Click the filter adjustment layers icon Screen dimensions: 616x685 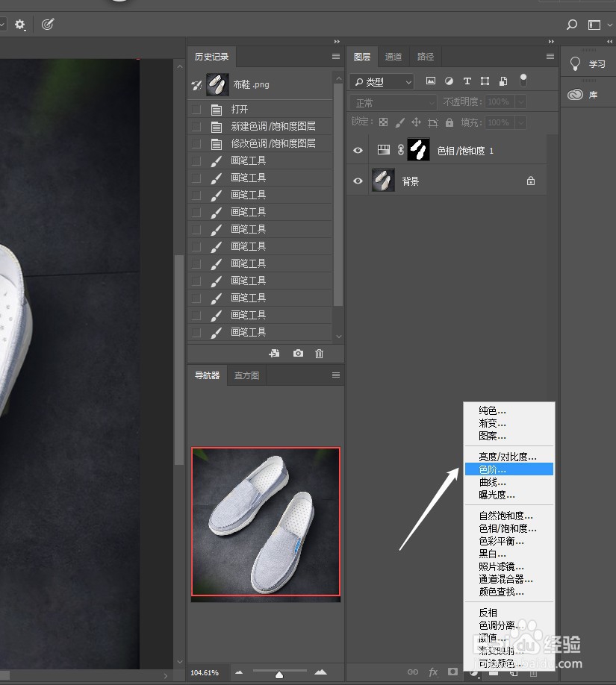coord(449,81)
